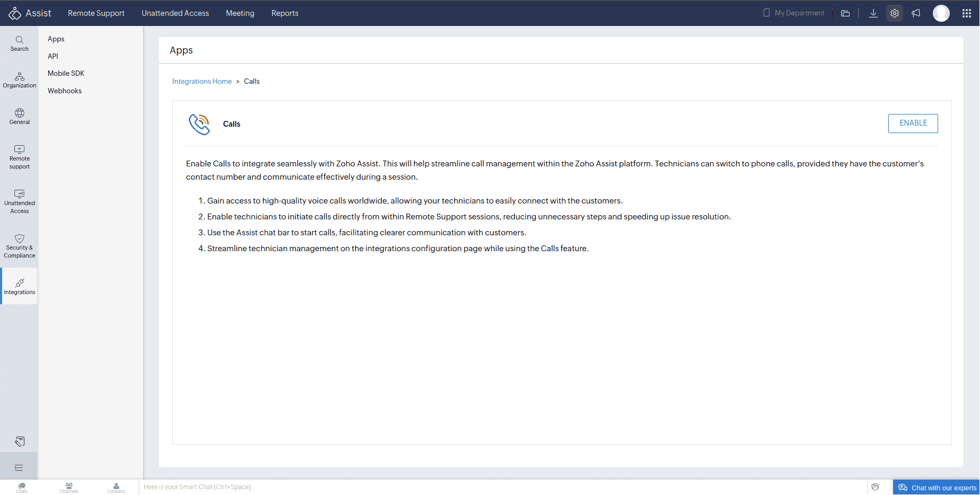Click the Smart Chat input field
This screenshot has width=980, height=495.
tap(477, 487)
